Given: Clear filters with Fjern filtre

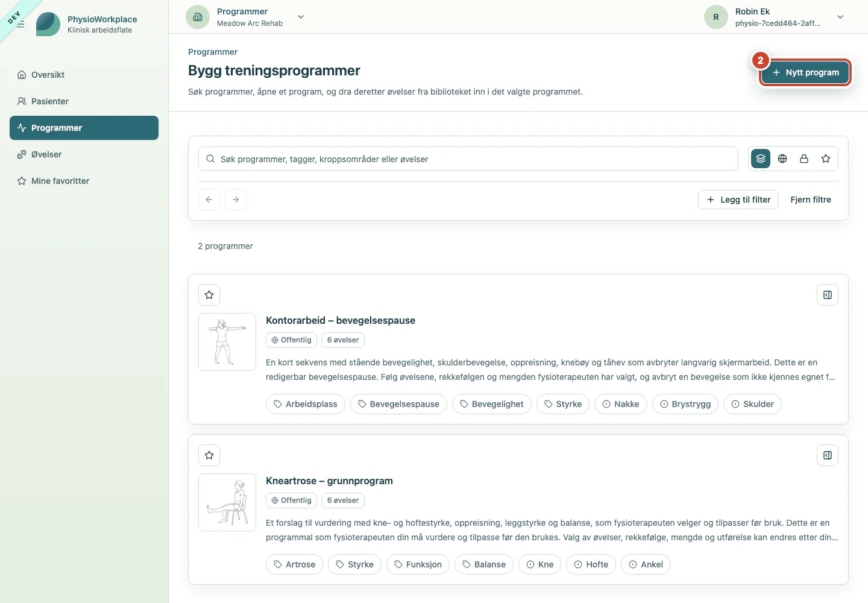Looking at the screenshot, I should 811,200.
